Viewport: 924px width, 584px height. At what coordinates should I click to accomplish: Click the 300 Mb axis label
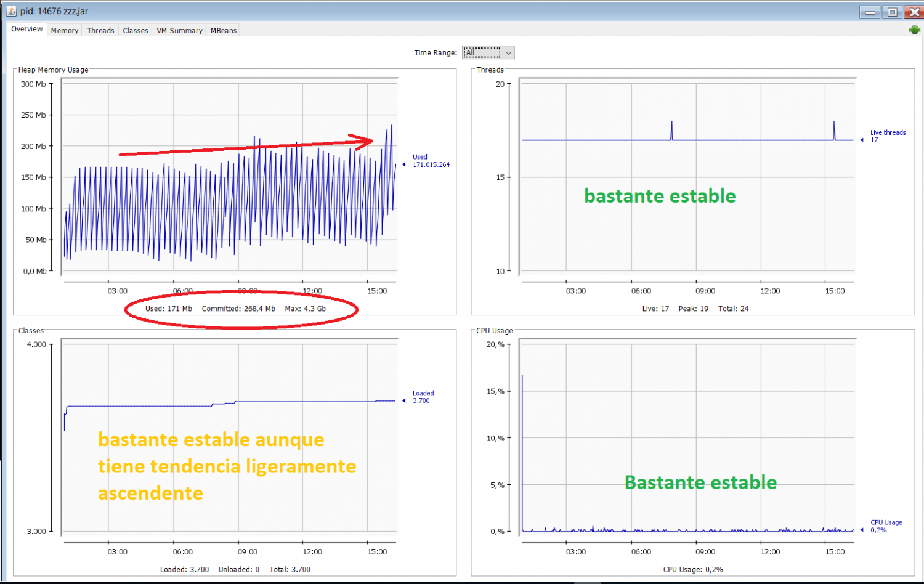[x=33, y=84]
